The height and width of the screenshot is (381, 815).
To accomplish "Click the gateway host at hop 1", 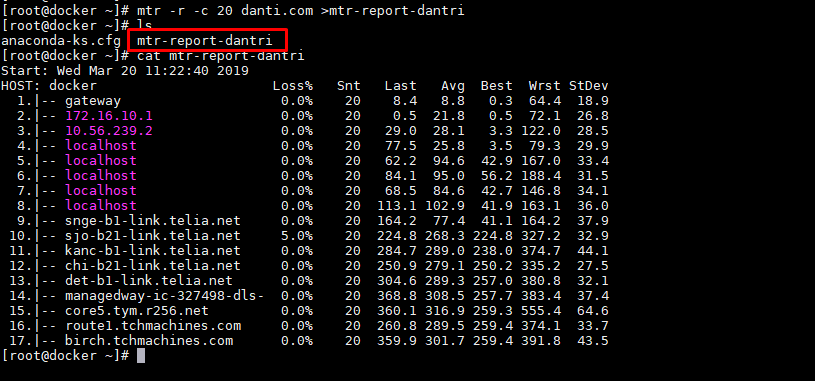I will tap(93, 100).
